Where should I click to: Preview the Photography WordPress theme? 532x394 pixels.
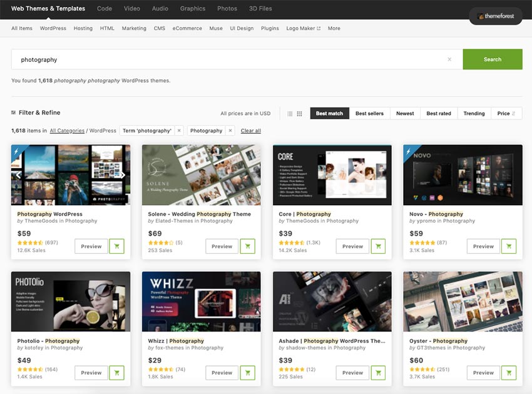pos(91,246)
